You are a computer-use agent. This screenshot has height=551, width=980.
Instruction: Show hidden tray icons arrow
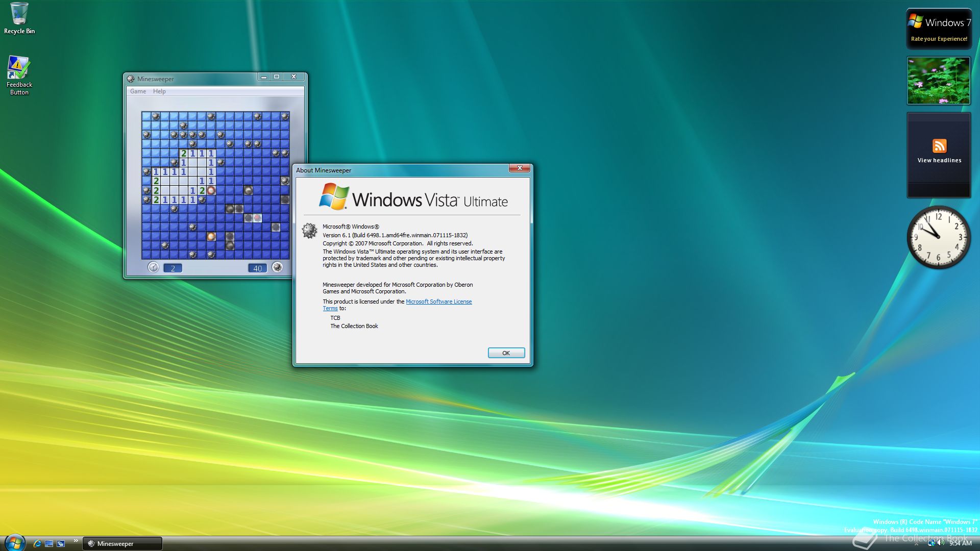pyautogui.click(x=916, y=543)
